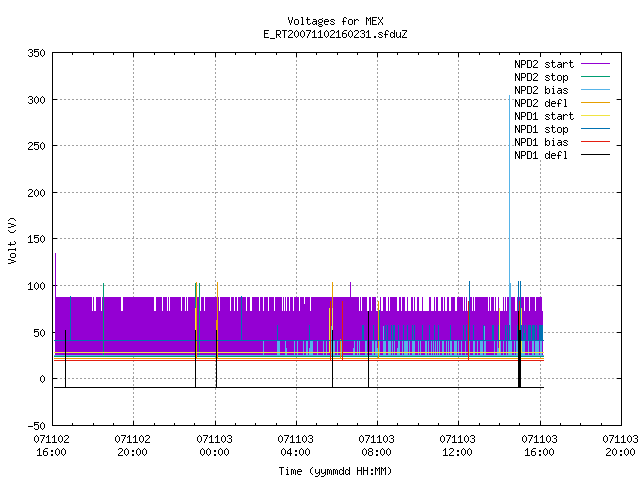640x480 pixels.
Task: Click the filename 'E_RT20071102160231.sfduZ' subtitle
Action: pos(335,34)
